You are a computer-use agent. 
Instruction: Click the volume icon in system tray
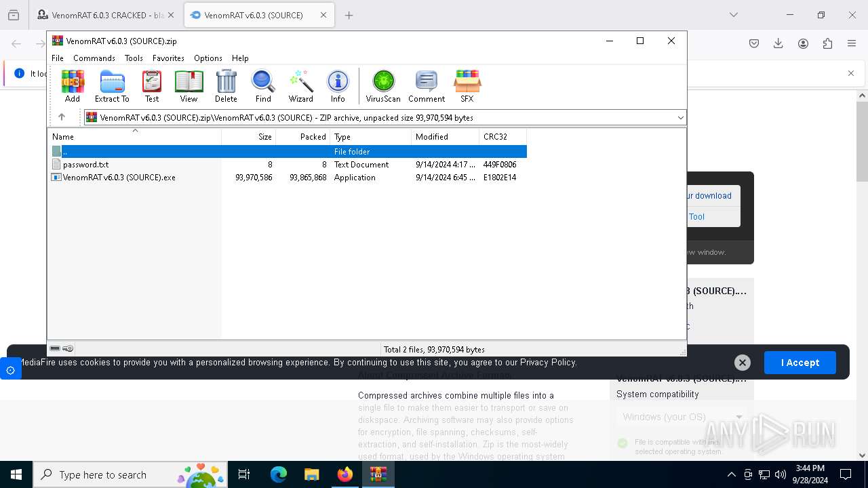tap(780, 474)
